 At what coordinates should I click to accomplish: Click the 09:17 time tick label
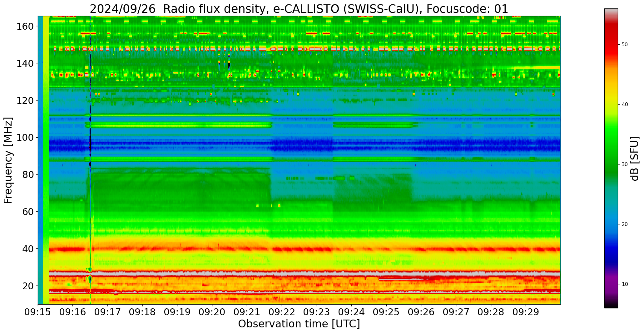tap(107, 312)
